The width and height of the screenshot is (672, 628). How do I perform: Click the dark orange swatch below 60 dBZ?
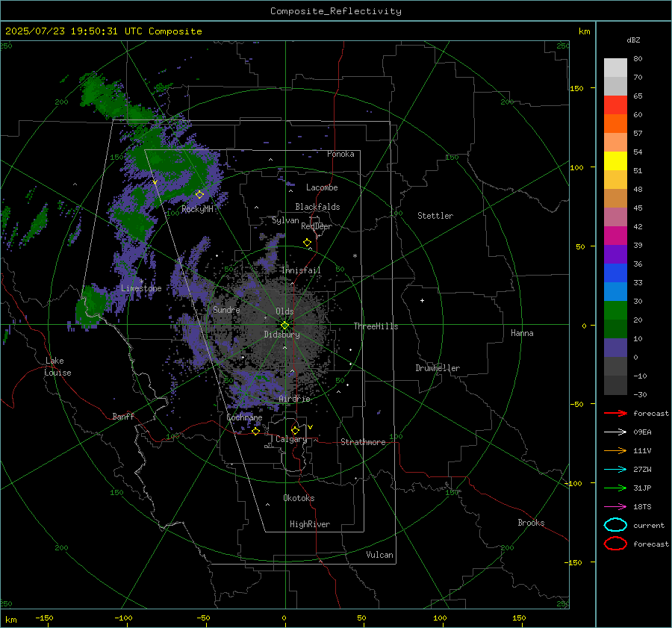(x=615, y=124)
